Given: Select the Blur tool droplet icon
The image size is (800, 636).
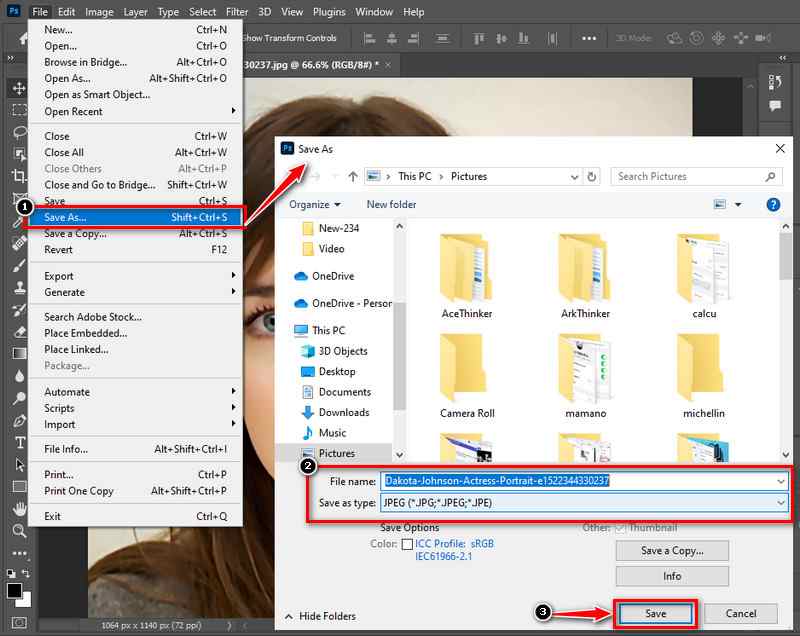Looking at the screenshot, I should pos(19,376).
